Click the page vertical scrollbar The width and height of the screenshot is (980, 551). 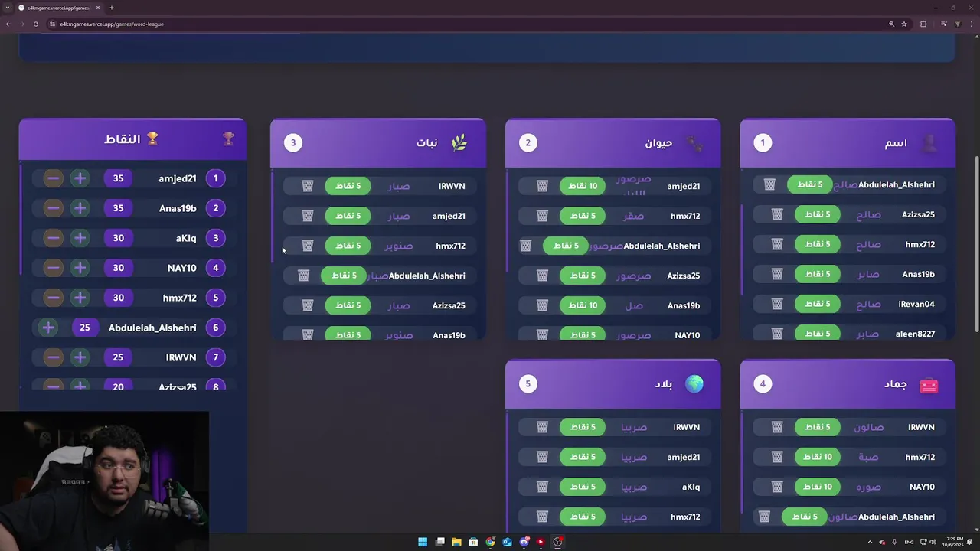tap(976, 245)
